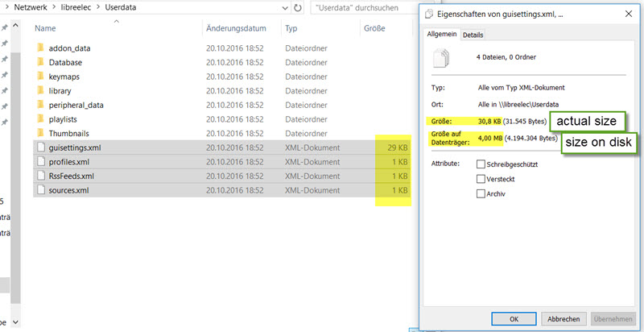644x332 pixels.
Task: Check the Archiv checkbox
Action: point(481,193)
